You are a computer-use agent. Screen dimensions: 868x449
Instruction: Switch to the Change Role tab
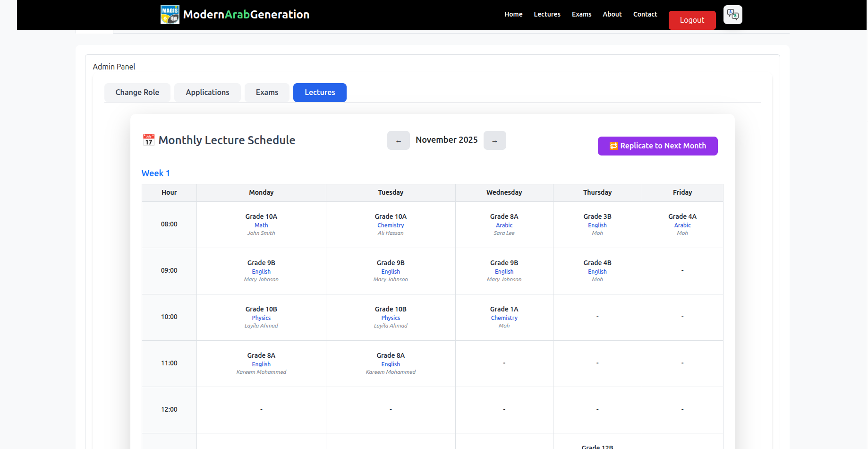pos(137,93)
